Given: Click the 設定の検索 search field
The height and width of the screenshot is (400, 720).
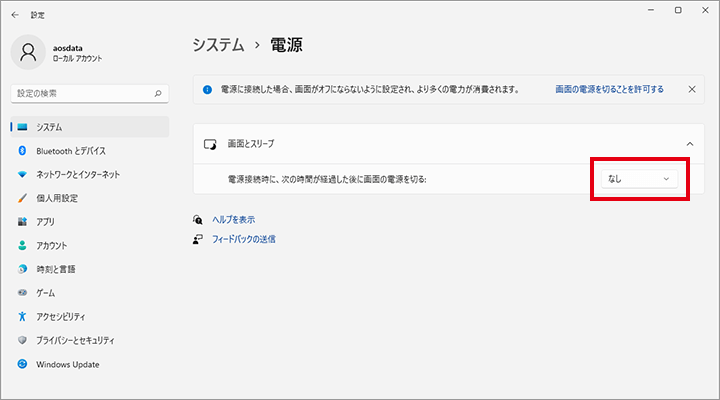Looking at the screenshot, I should 82,93.
